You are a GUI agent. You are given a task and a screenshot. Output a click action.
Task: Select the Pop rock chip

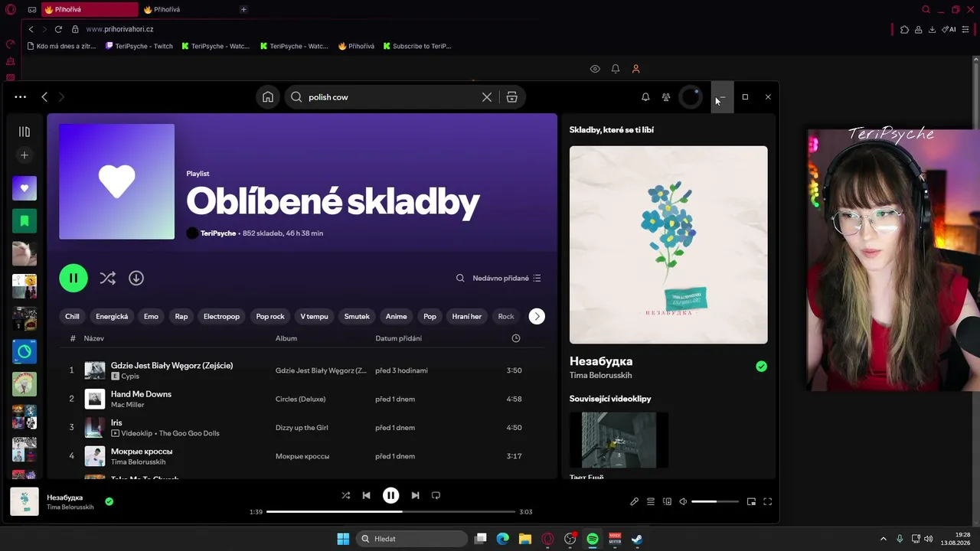click(270, 316)
